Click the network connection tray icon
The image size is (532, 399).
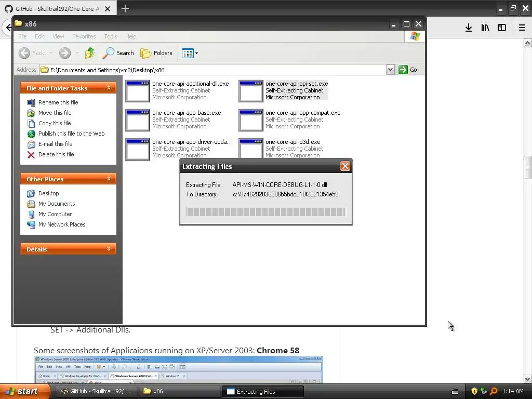pyautogui.click(x=484, y=391)
